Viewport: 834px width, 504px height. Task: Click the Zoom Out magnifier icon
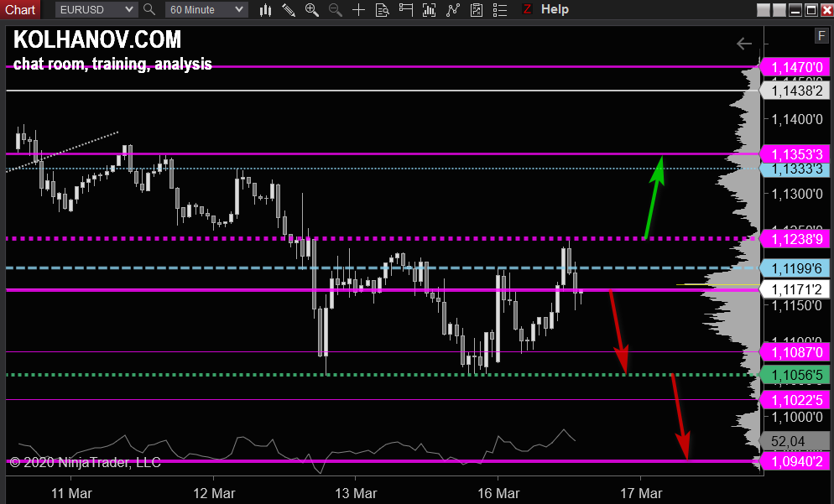point(335,9)
